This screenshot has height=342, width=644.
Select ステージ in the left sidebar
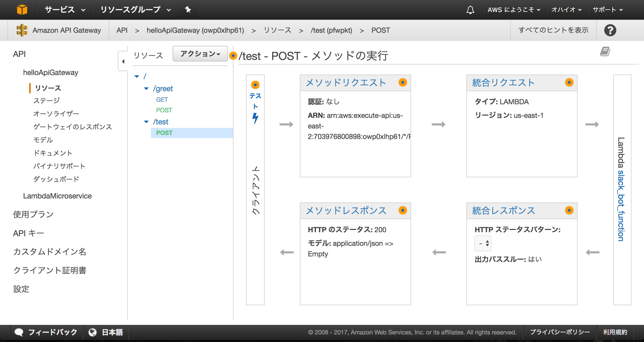47,101
